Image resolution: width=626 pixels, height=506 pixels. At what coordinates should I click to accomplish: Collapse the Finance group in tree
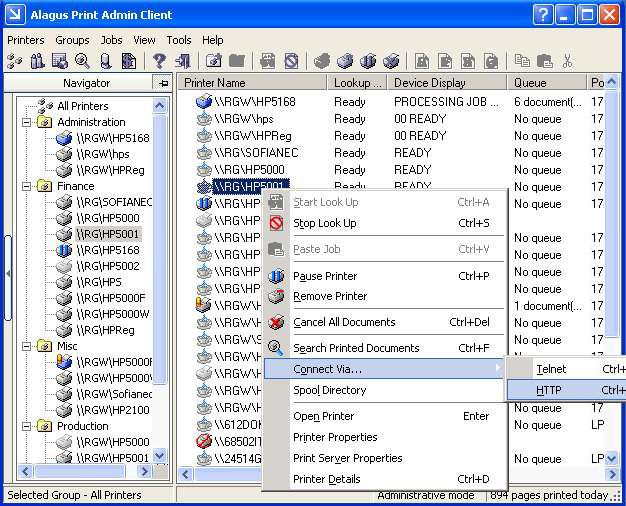pyautogui.click(x=26, y=186)
